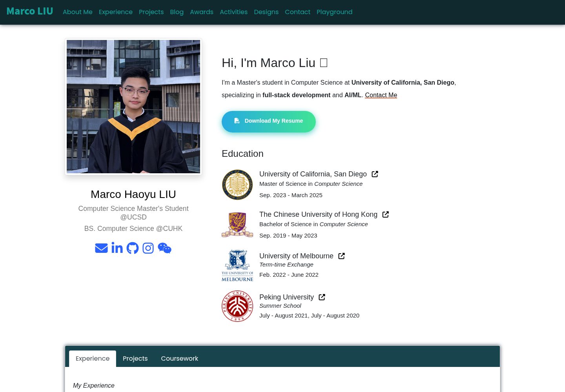Open Playground page
Screen dimensions: 565x392
pyautogui.click(x=334, y=12)
